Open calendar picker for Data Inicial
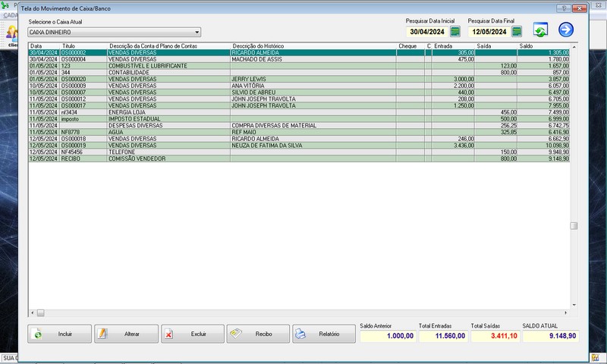Screen dimensions: 607x364 click(455, 32)
